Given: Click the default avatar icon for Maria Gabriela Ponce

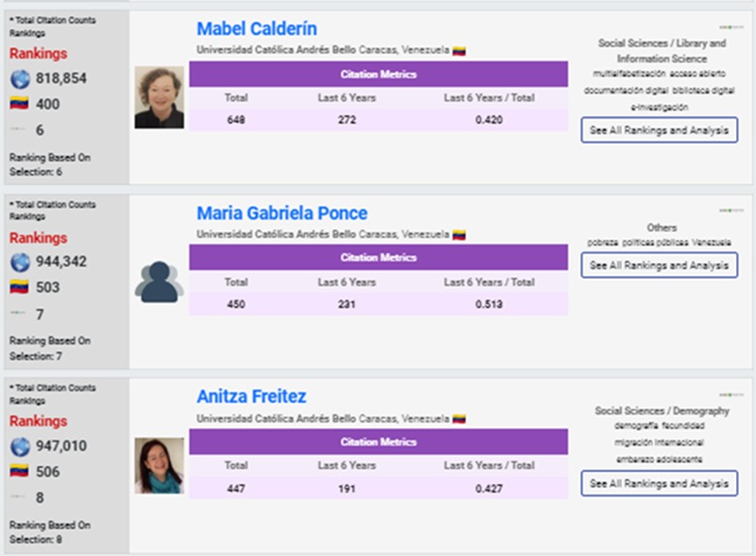Looking at the screenshot, I should pos(159,282).
